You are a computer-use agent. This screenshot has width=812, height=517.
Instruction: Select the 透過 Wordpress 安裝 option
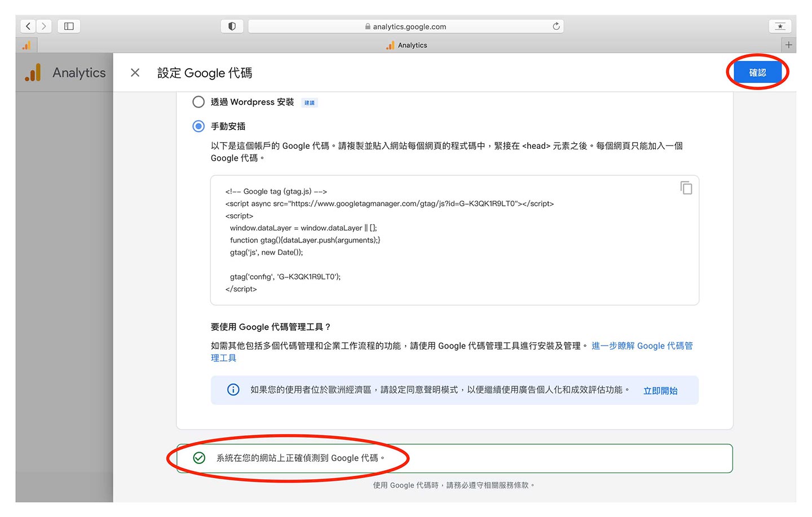click(198, 102)
